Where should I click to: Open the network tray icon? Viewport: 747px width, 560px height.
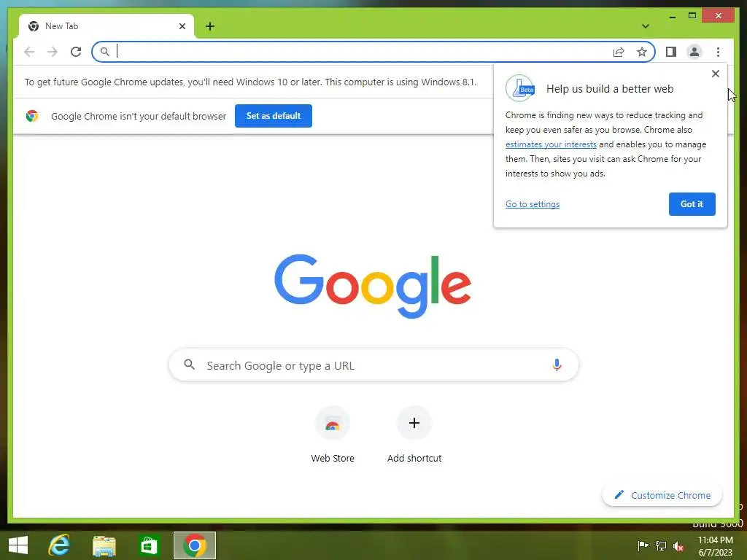coord(661,545)
